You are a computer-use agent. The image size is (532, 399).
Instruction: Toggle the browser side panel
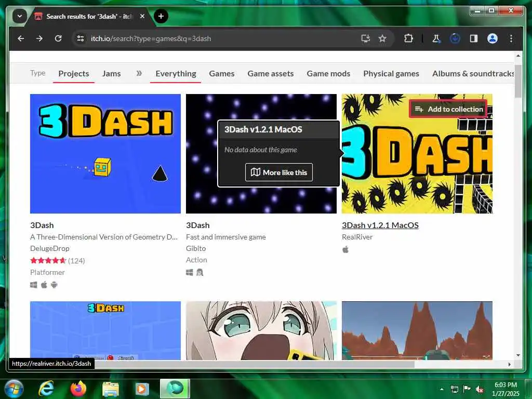click(474, 38)
